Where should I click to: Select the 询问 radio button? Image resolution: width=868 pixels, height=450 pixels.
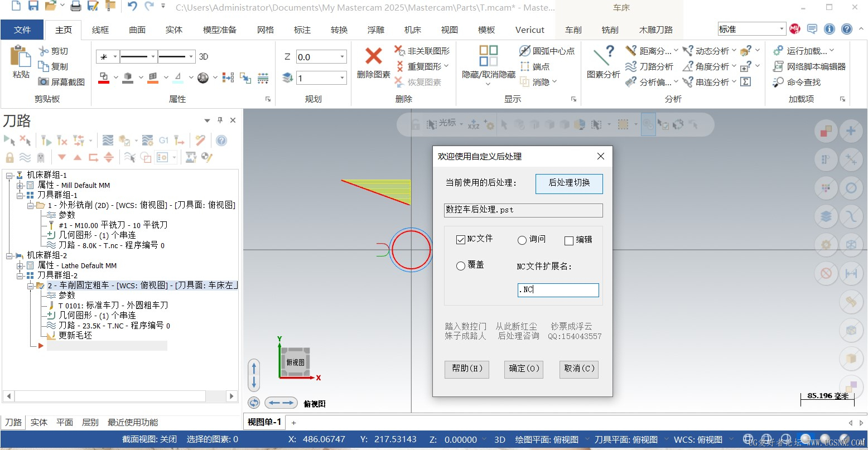[522, 240]
